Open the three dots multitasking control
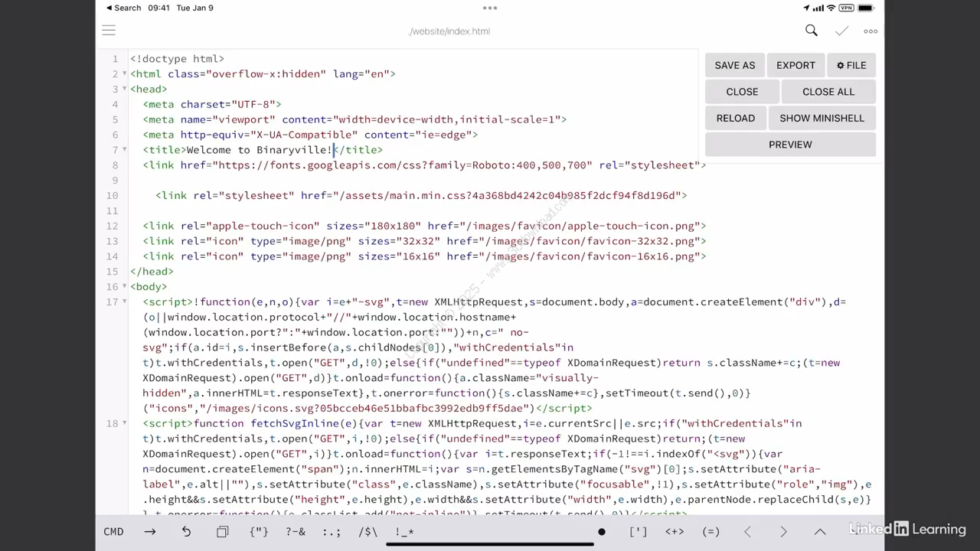980x551 pixels. (490, 8)
